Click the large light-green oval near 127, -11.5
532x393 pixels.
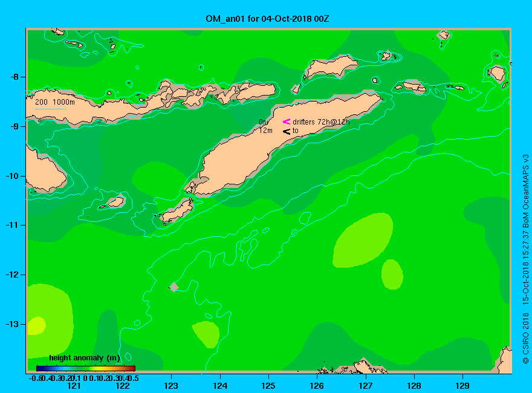pos(363,240)
